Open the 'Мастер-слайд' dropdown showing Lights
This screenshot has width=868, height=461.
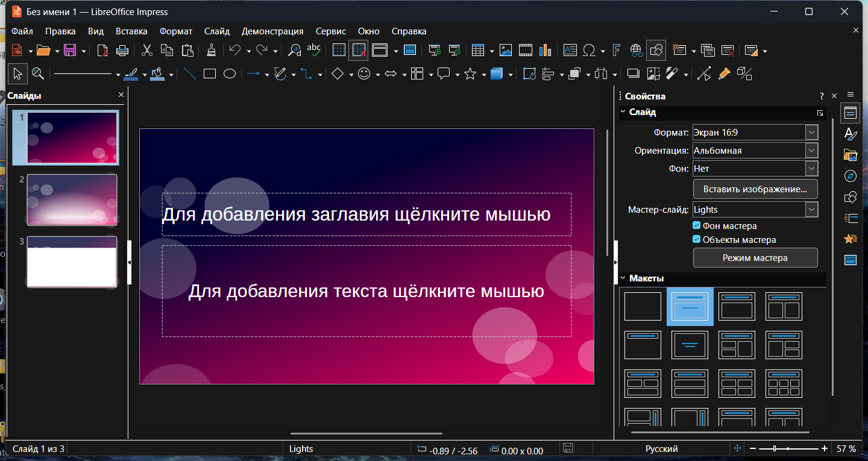[x=811, y=210]
